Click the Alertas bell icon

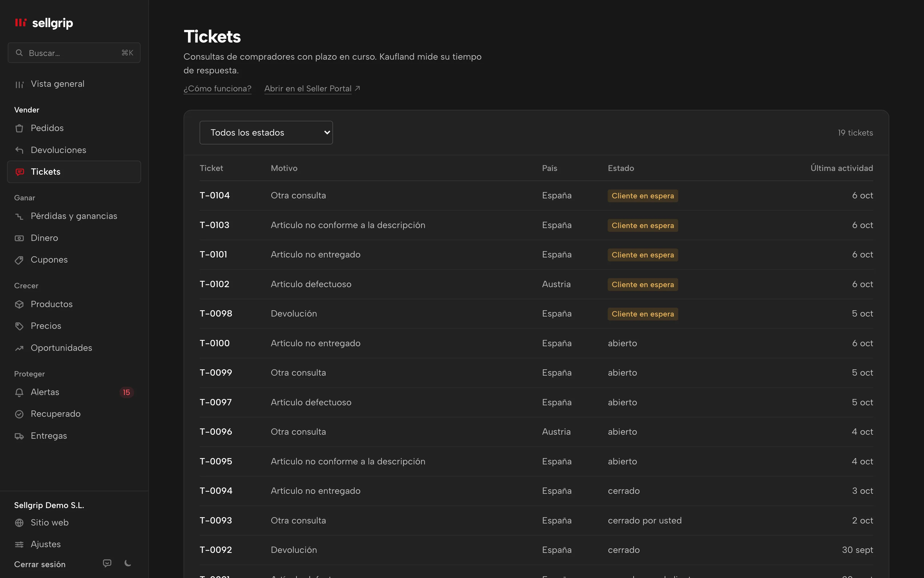click(x=19, y=392)
